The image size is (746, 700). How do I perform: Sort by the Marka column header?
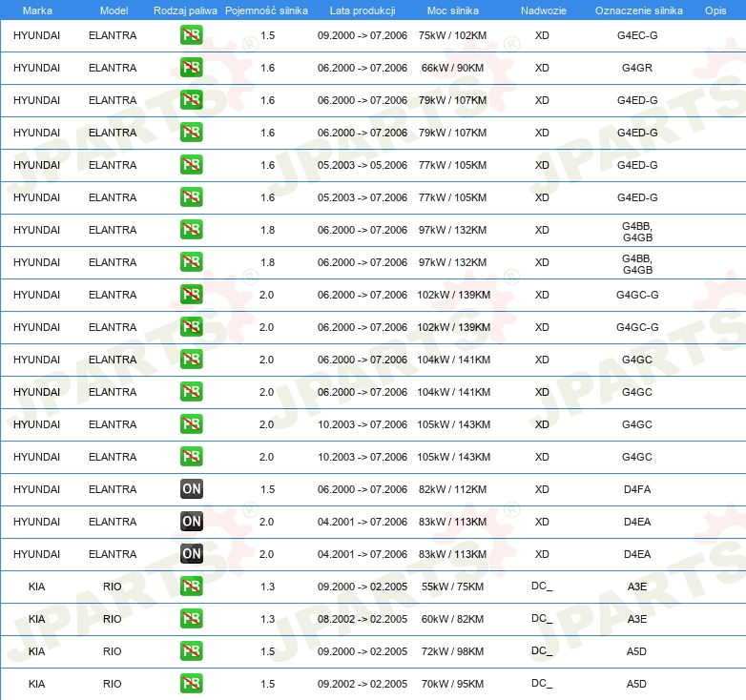coord(36,10)
